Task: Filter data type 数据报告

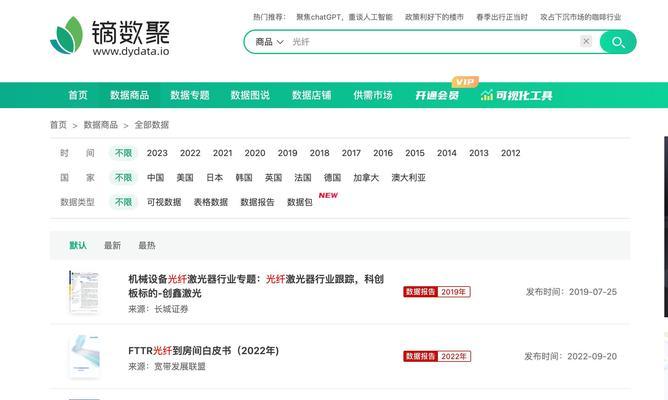Action: (257, 202)
